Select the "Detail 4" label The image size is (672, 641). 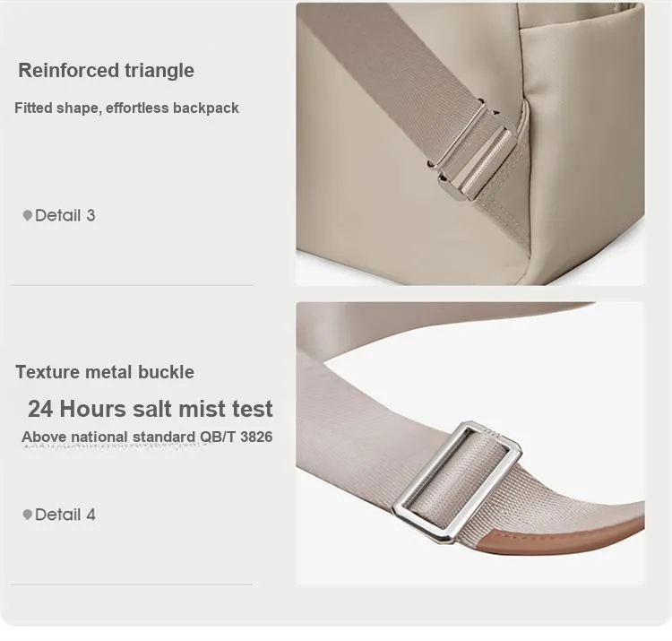(65, 515)
